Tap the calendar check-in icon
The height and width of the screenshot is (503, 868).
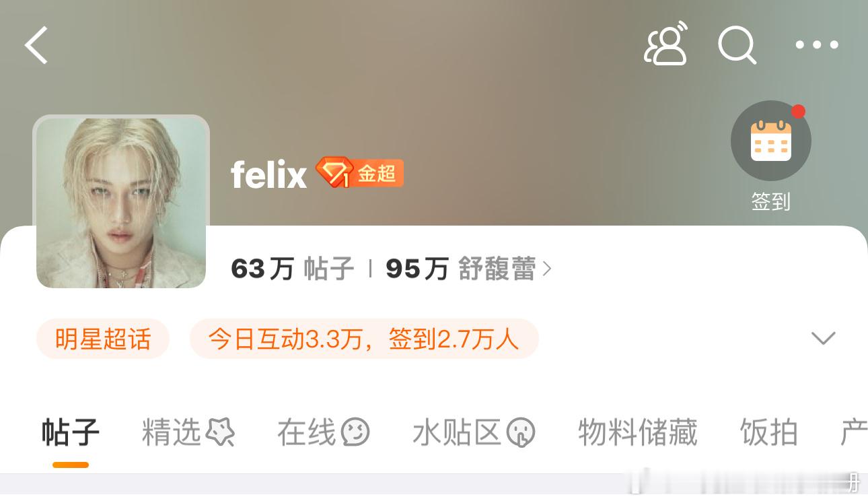(771, 141)
